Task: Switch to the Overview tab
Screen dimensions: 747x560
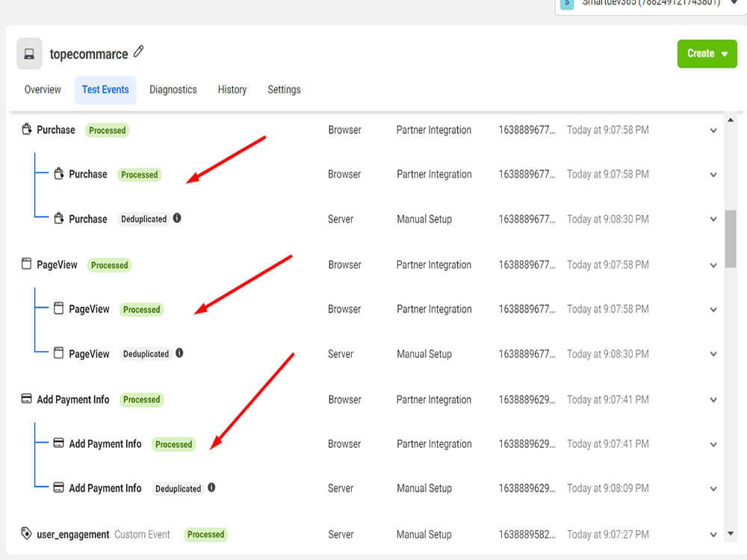Action: click(42, 90)
